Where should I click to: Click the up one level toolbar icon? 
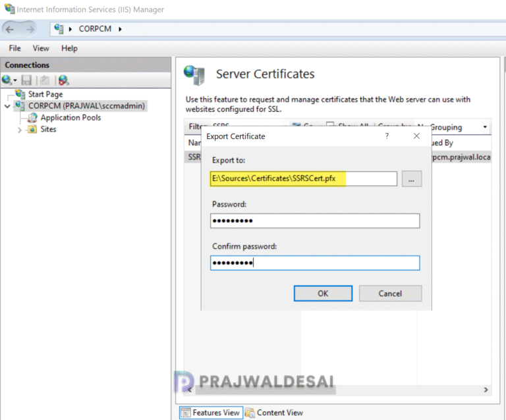[45, 80]
